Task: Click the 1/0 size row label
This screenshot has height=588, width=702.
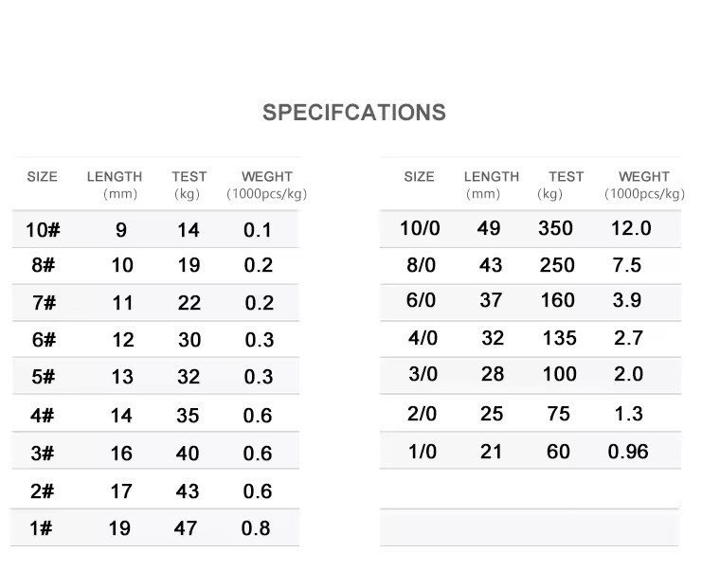Action: (423, 452)
